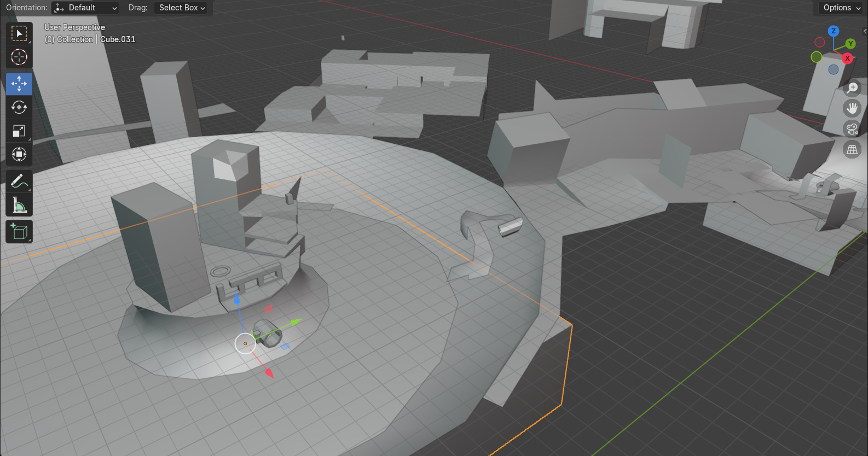Select the Annotate pencil tool
868x456 pixels.
(x=19, y=181)
